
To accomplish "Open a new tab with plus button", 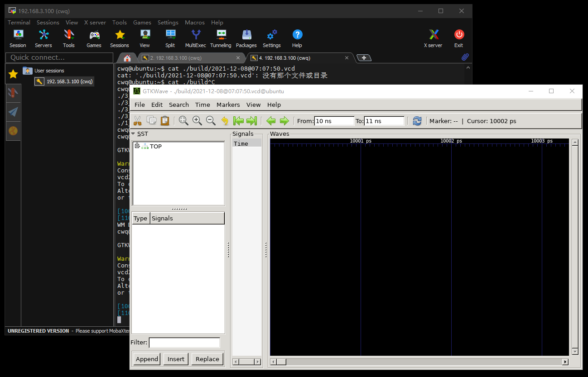I will (364, 57).
